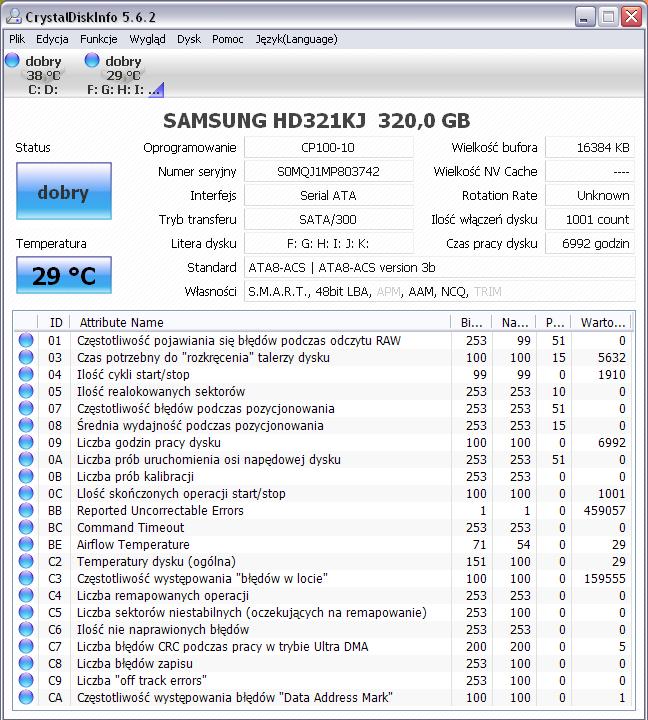
Task: Click the serial number field S0MQJ1MP803742
Action: click(328, 171)
